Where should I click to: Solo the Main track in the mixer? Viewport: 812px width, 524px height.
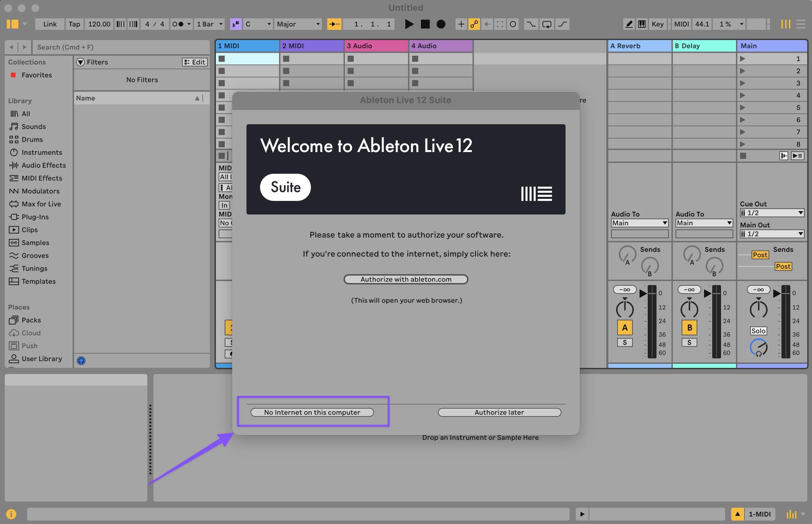(758, 331)
